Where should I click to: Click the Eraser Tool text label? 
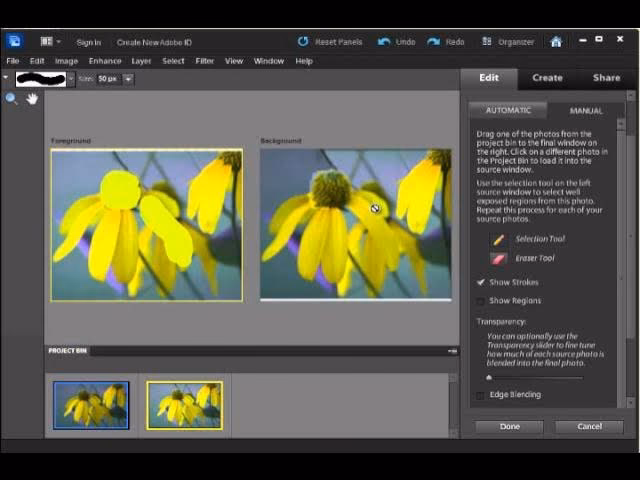535,258
